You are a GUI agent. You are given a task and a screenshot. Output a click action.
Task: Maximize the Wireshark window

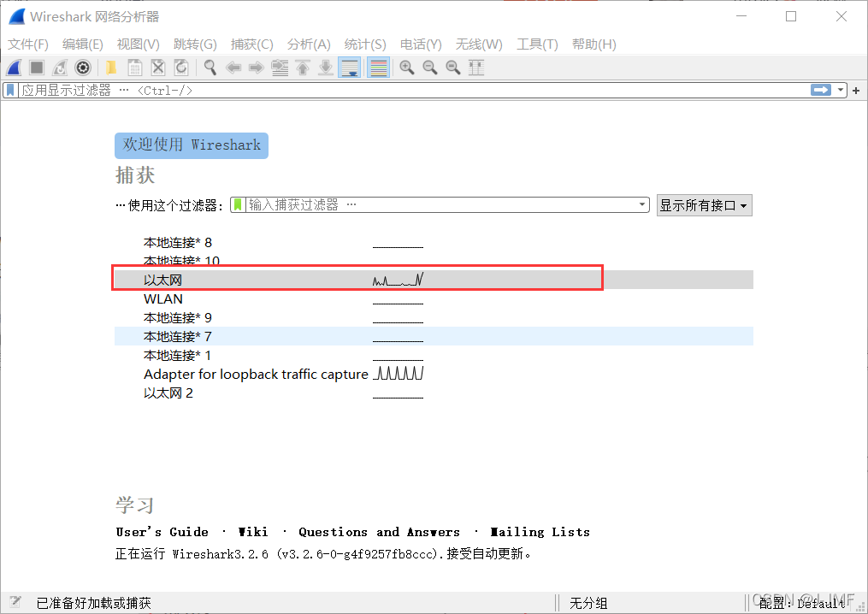791,16
